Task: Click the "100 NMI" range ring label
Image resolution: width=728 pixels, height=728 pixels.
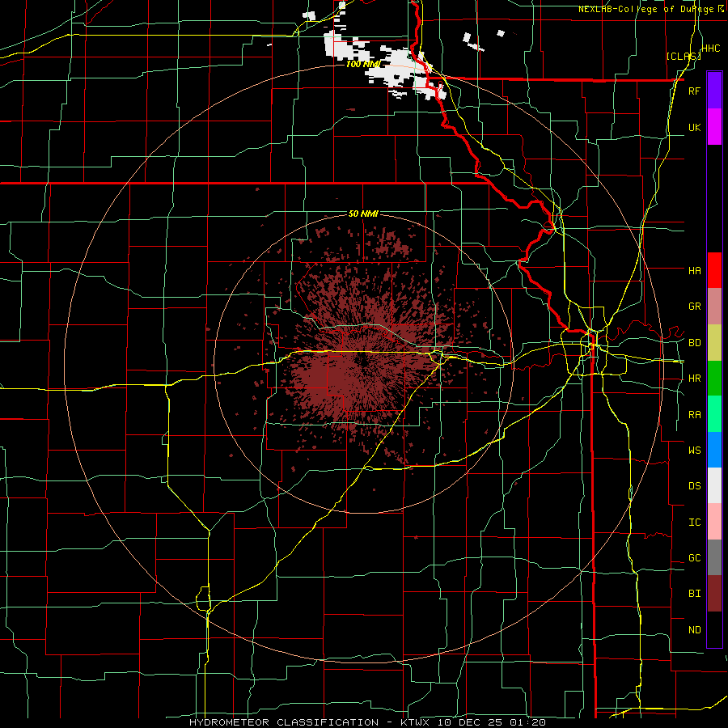Action: (x=363, y=64)
